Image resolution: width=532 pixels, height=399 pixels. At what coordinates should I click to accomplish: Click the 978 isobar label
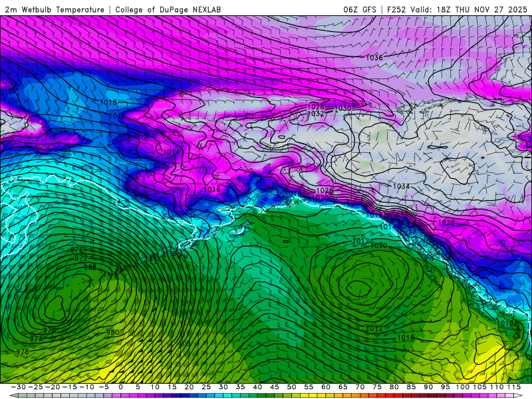[23, 352]
